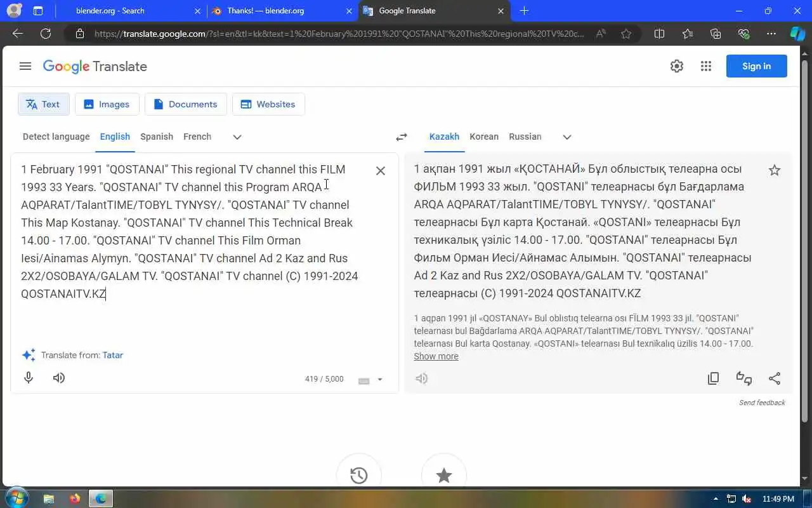Expand more source languages
Viewport: 812px width, 508px height.
pyautogui.click(x=237, y=137)
